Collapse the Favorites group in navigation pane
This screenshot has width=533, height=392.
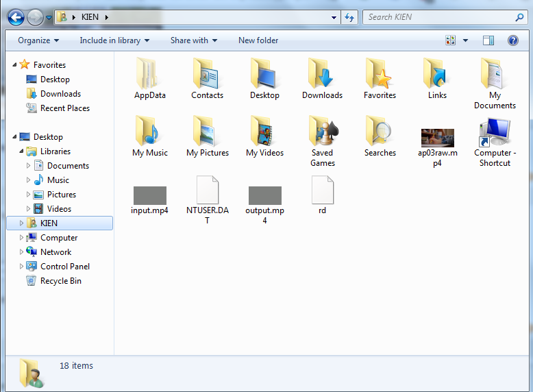(14, 64)
